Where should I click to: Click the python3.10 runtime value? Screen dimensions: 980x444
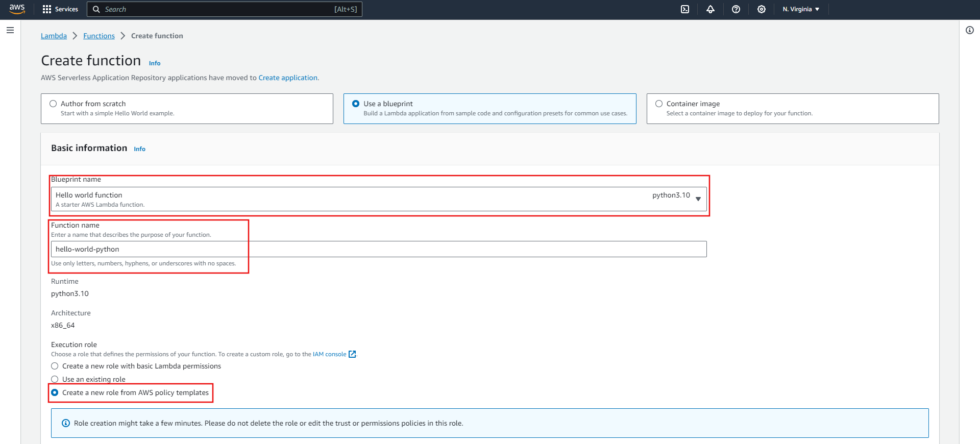(x=70, y=293)
